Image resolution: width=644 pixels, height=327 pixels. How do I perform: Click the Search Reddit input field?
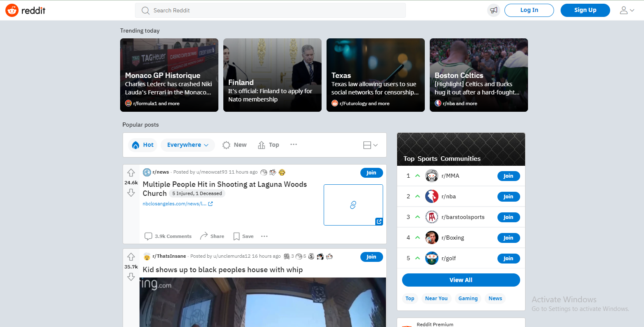[x=270, y=10]
